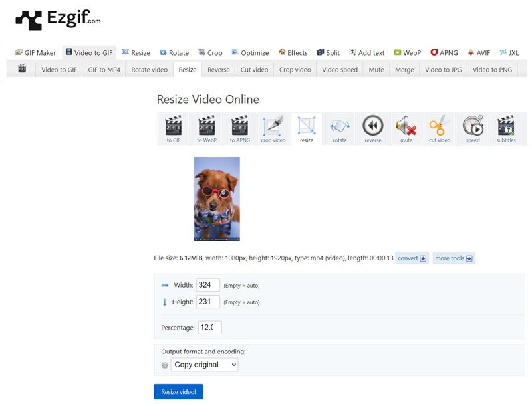
Task: Open the GIF Maker tool
Action: [36, 53]
